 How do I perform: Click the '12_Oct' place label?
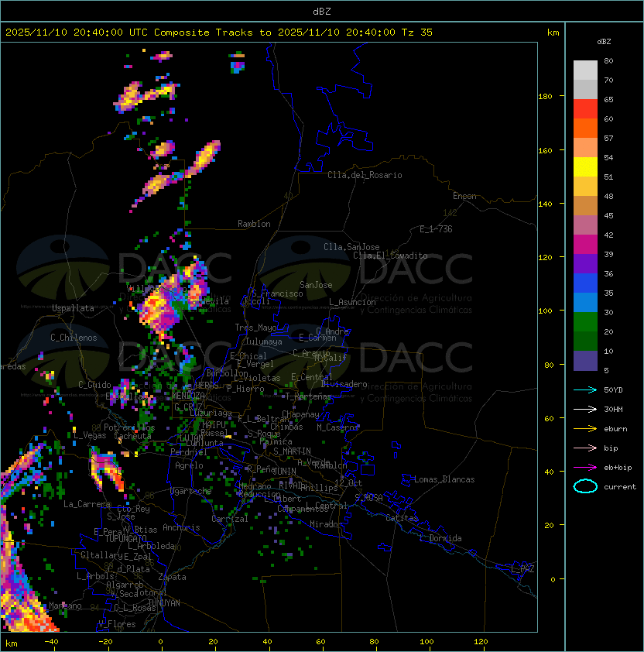pos(348,483)
